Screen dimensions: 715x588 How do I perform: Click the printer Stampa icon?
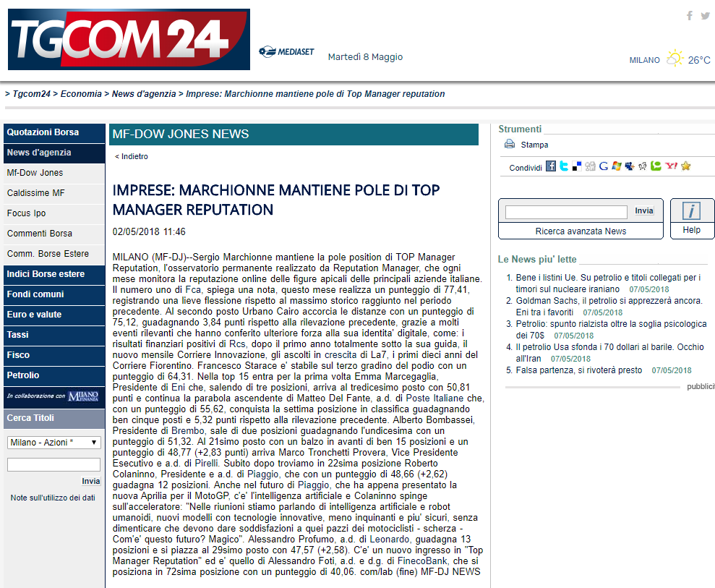(x=510, y=144)
